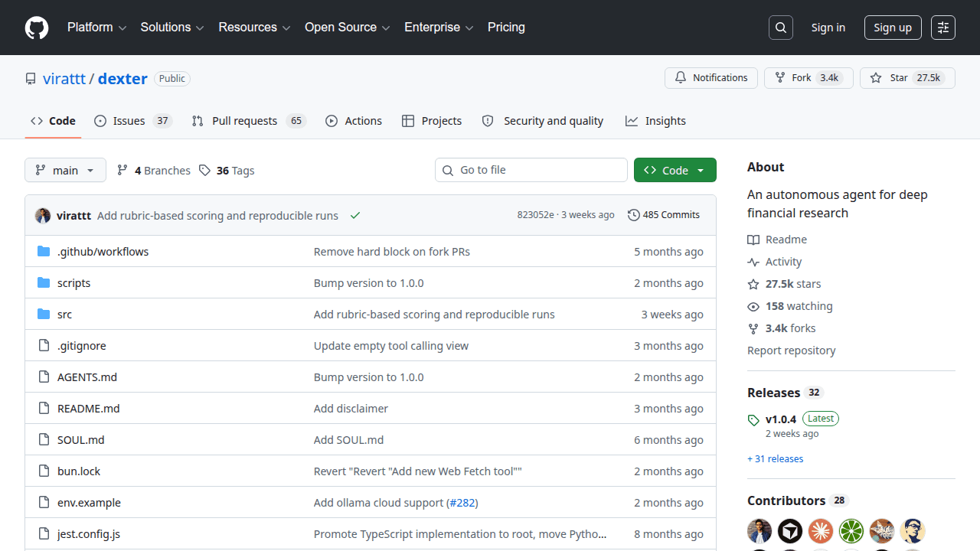Open the Pull requests tab
Viewport: 980px width, 551px height.
249,121
